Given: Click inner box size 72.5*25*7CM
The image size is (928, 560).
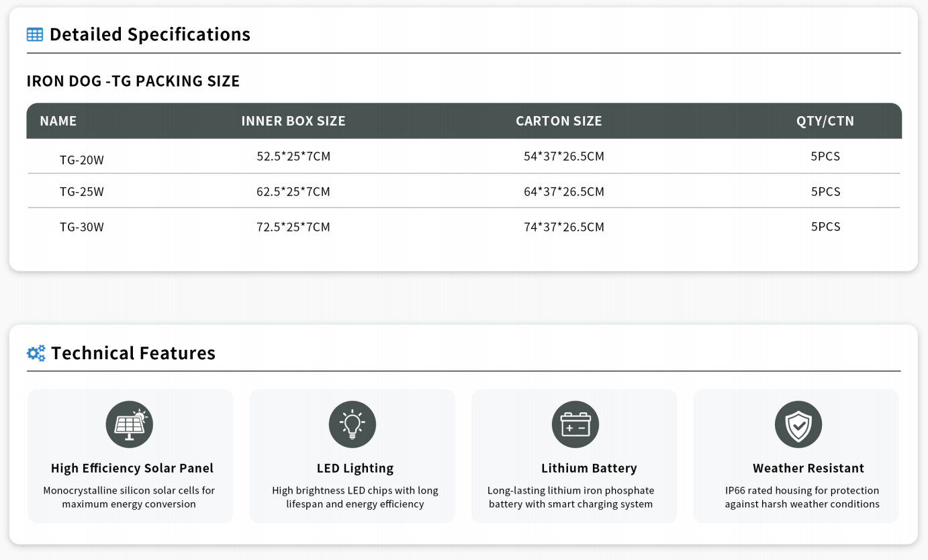Looking at the screenshot, I should pyautogui.click(x=293, y=227).
